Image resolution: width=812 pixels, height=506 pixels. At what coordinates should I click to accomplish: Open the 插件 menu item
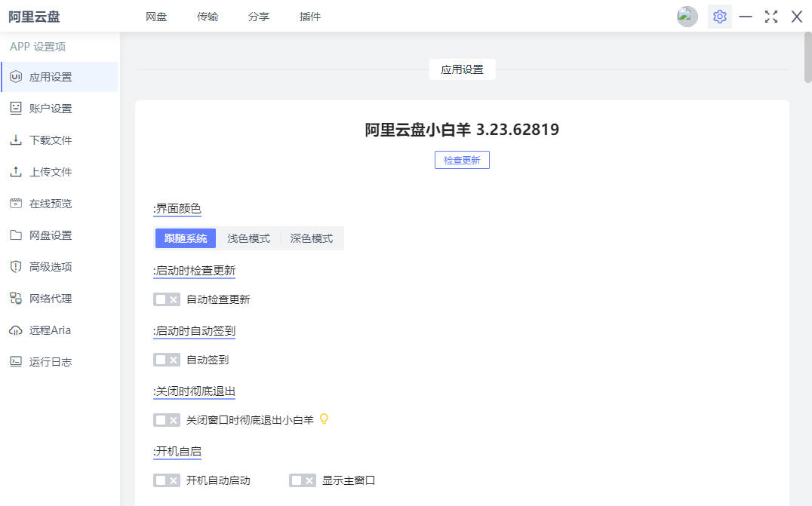310,16
